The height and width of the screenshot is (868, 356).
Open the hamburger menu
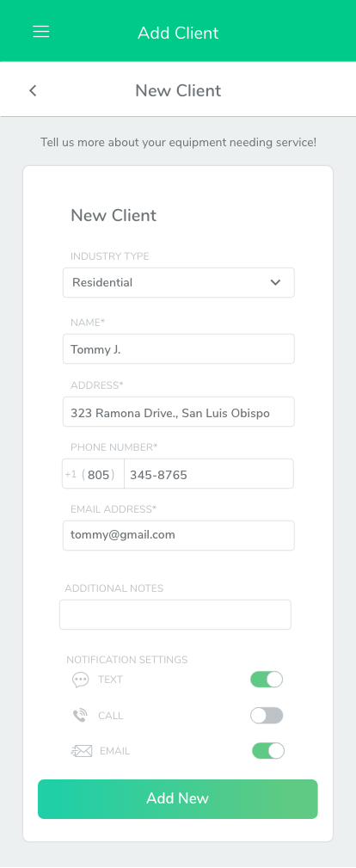tap(41, 32)
